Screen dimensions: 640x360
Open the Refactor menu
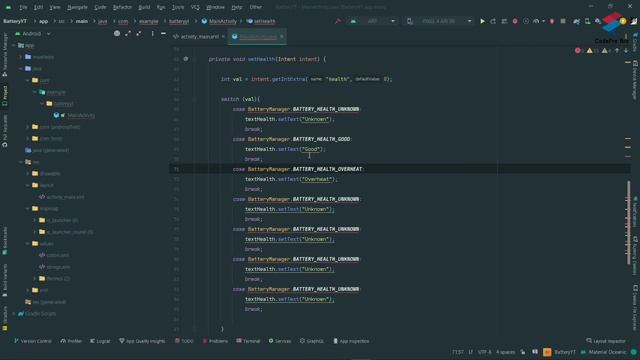pos(122,7)
